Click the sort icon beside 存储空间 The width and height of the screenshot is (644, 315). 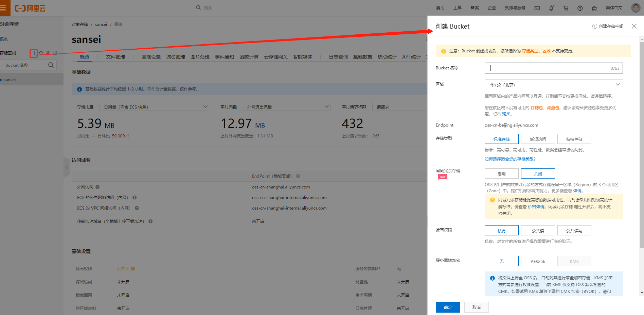[48, 53]
